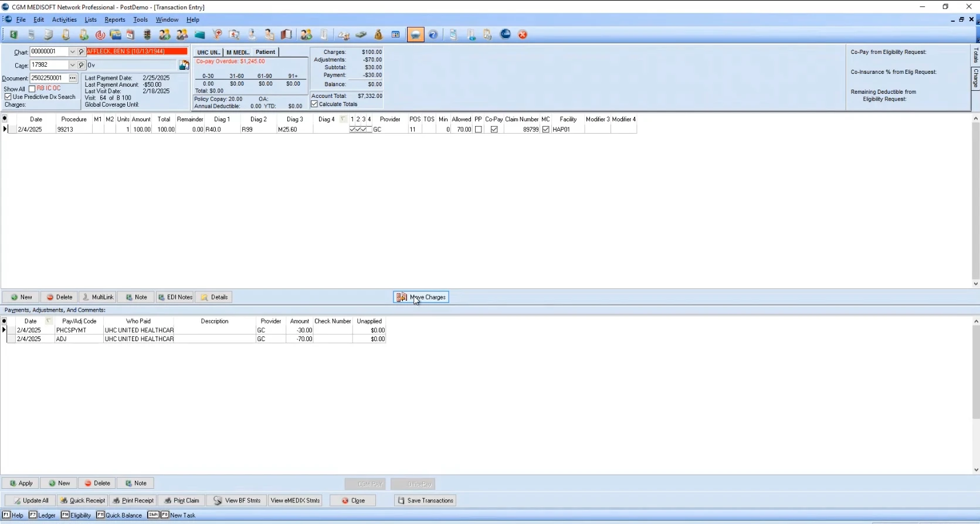Open the Activities menu
The image size is (980, 524).
[x=65, y=19]
